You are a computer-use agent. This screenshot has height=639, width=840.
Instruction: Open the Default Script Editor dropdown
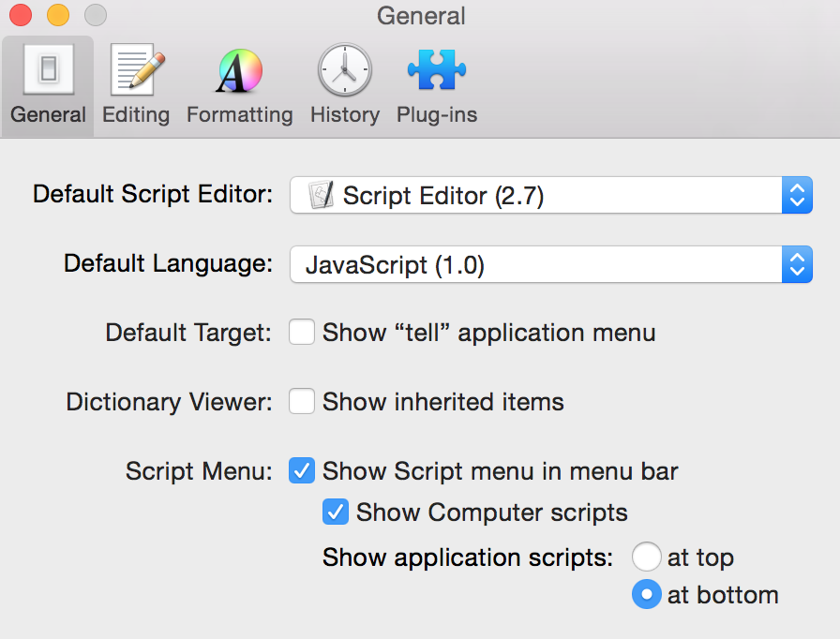(551, 195)
